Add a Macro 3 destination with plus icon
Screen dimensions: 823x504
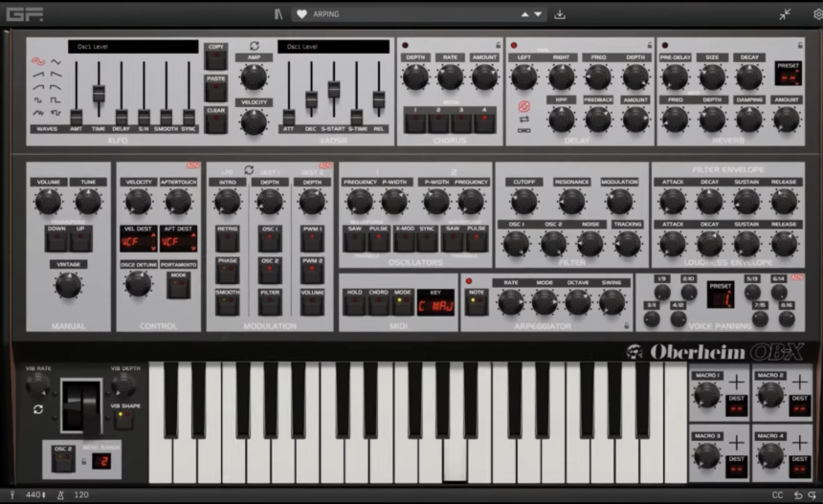[737, 443]
